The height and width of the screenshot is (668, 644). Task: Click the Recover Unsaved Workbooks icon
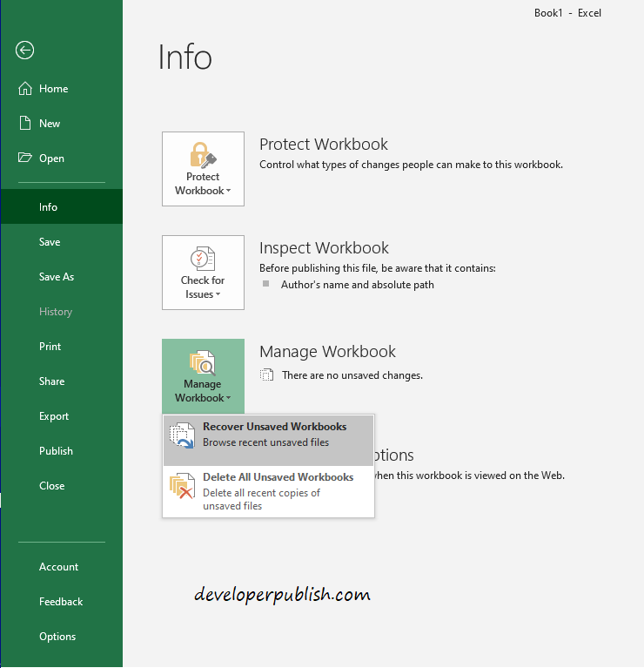point(182,435)
